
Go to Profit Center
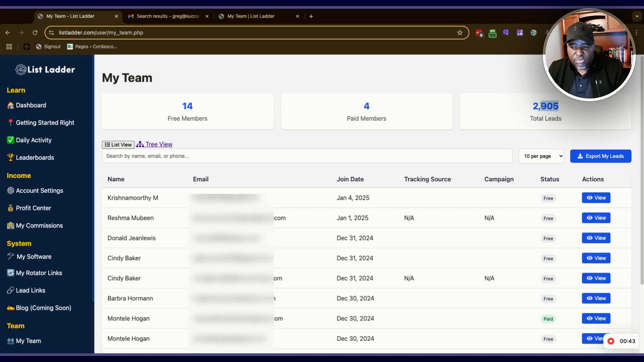tap(29, 208)
